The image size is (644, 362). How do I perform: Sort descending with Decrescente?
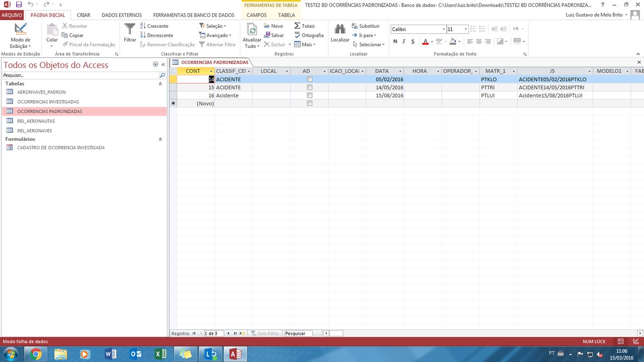point(156,35)
